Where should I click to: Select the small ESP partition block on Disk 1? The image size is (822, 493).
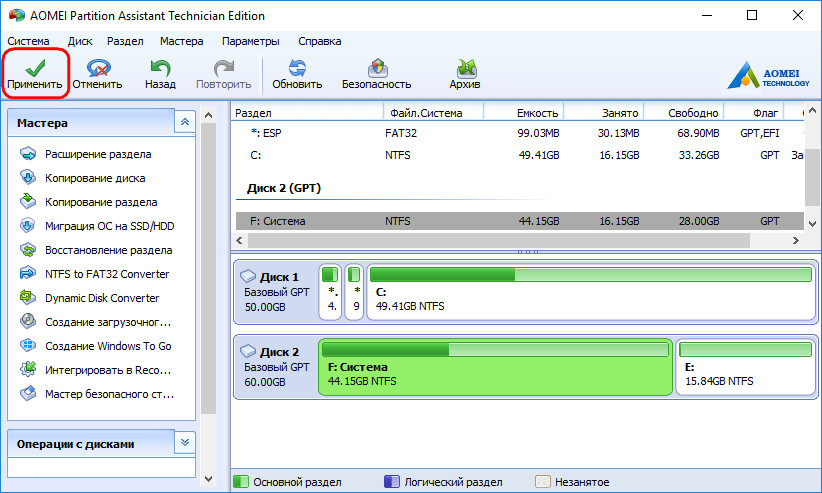pyautogui.click(x=330, y=292)
